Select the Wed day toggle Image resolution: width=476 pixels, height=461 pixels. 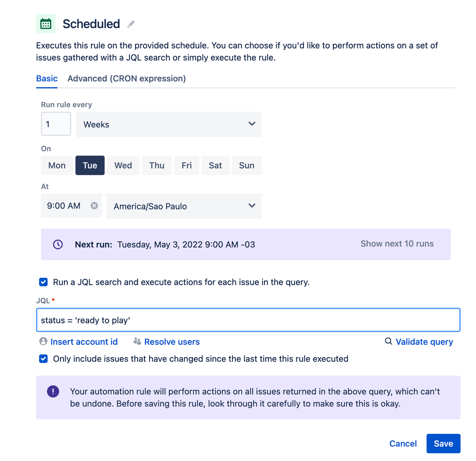(123, 165)
